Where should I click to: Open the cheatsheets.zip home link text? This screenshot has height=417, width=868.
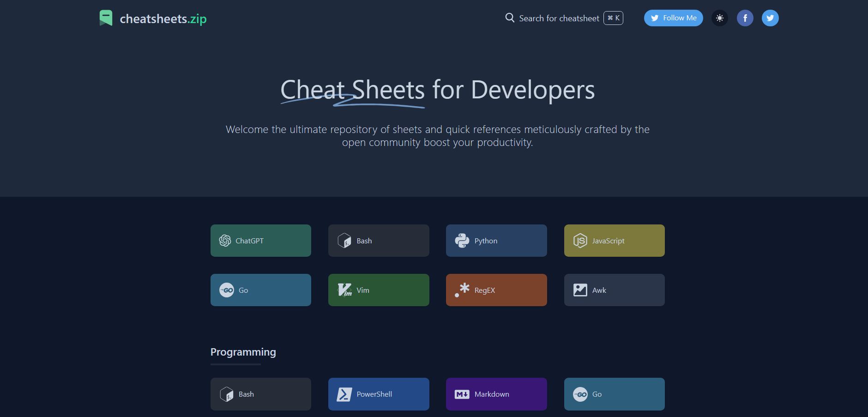click(x=163, y=18)
